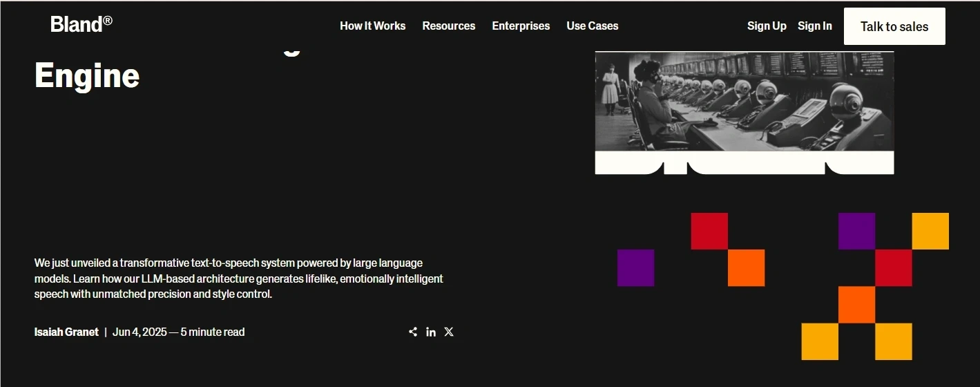Click the share icon beside the LinkedIn icon
980x387 pixels.
click(x=413, y=332)
